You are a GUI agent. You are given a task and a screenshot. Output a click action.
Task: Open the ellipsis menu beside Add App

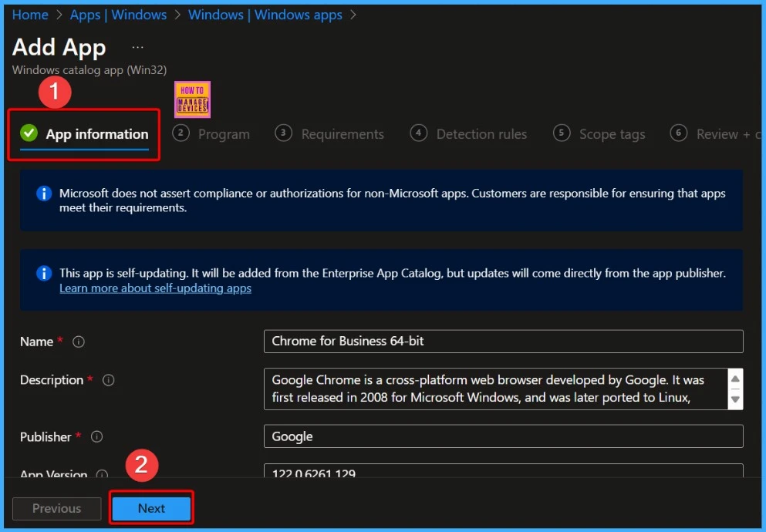coord(138,47)
